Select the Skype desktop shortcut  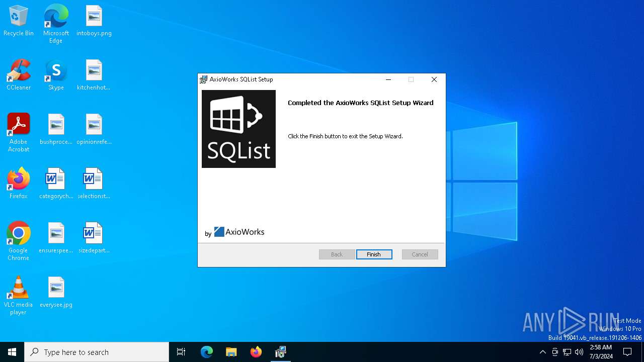pos(56,75)
